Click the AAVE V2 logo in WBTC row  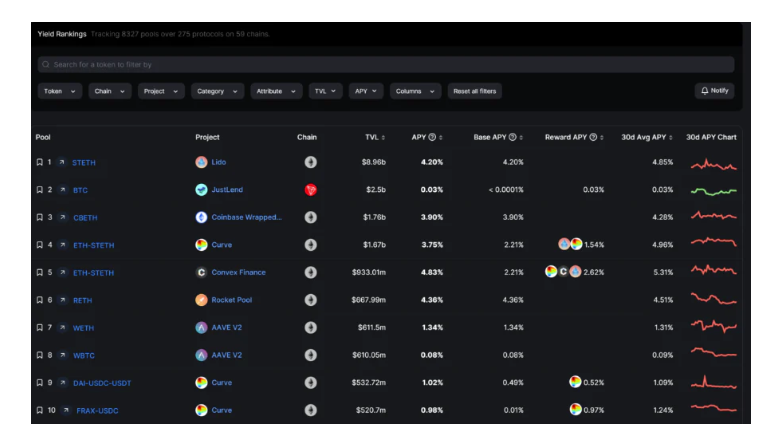pos(201,355)
